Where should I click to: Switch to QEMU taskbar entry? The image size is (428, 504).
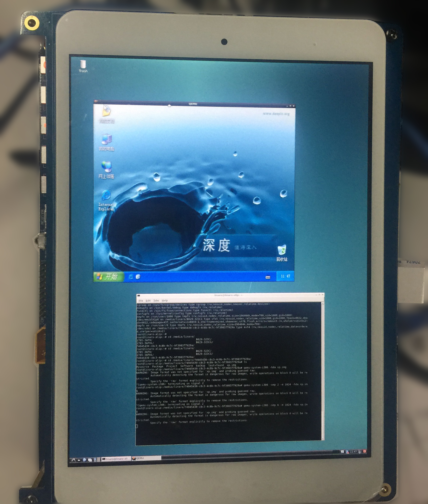tap(146, 458)
